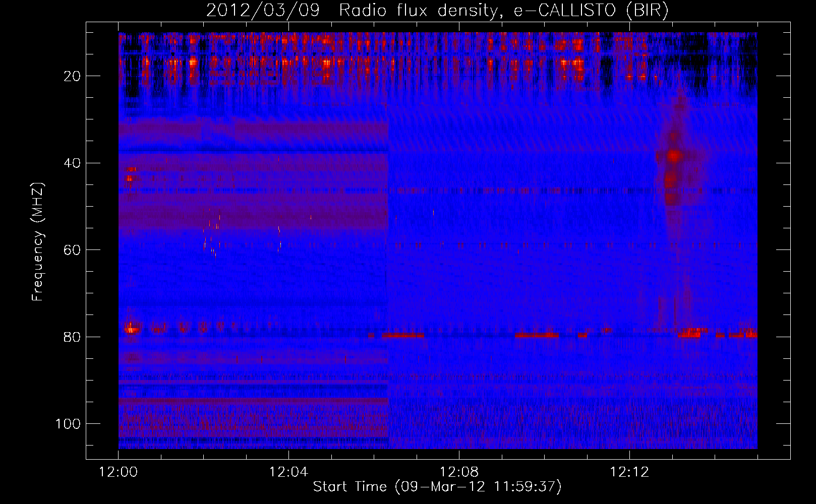The width and height of the screenshot is (816, 504).
Task: Click the '20' frequency tick label
Action: [73, 76]
